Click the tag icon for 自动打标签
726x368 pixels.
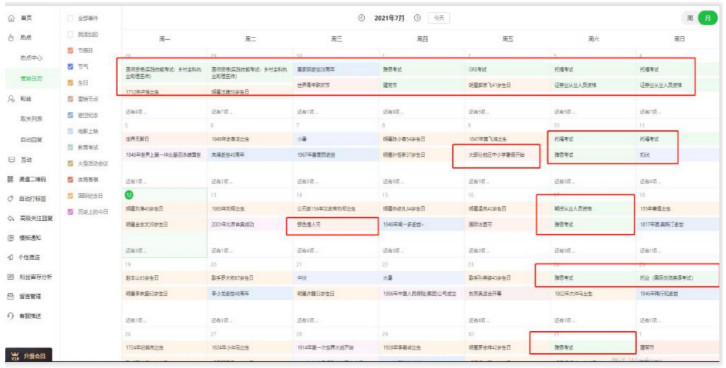pos(10,199)
